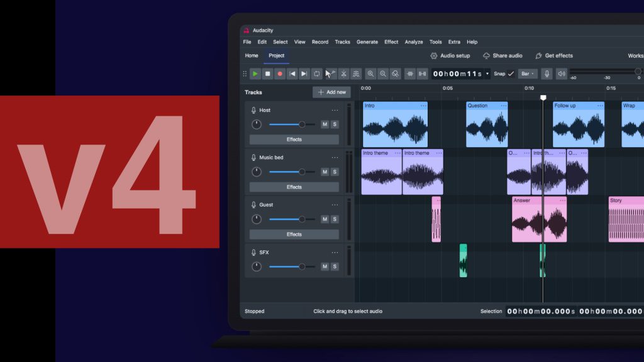Open Effects for the Guest track
The height and width of the screenshot is (362, 644).
[294, 234]
